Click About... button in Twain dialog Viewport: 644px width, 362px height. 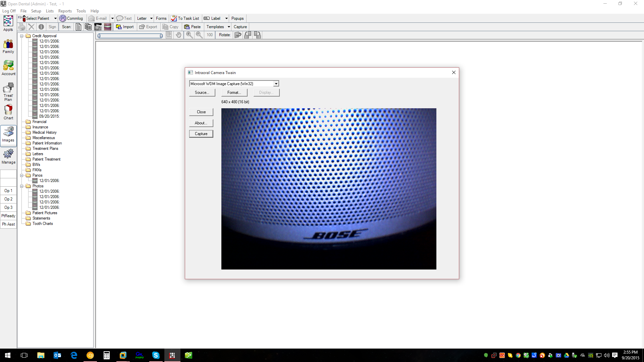tap(201, 123)
